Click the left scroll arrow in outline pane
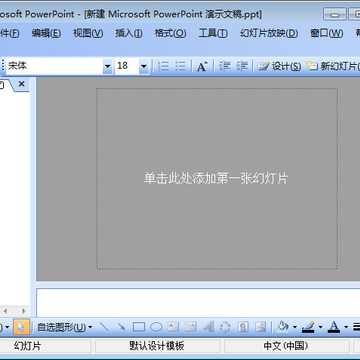 [x=5, y=311]
